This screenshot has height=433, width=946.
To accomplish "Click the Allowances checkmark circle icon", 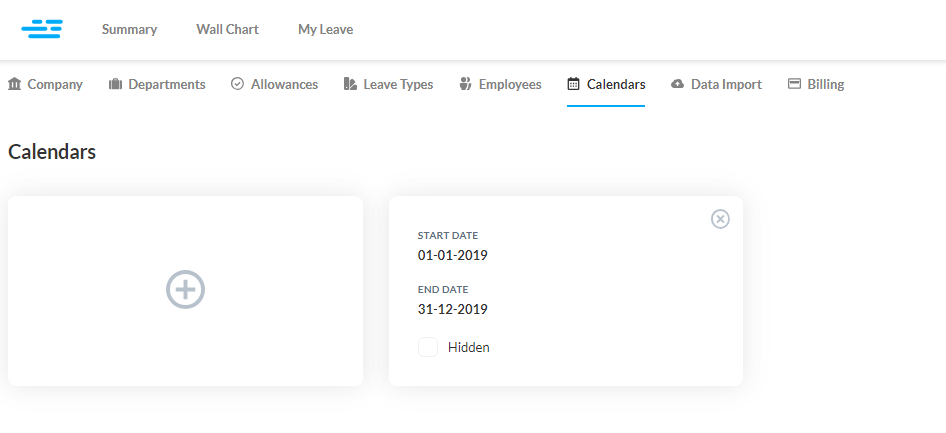I will pyautogui.click(x=237, y=84).
